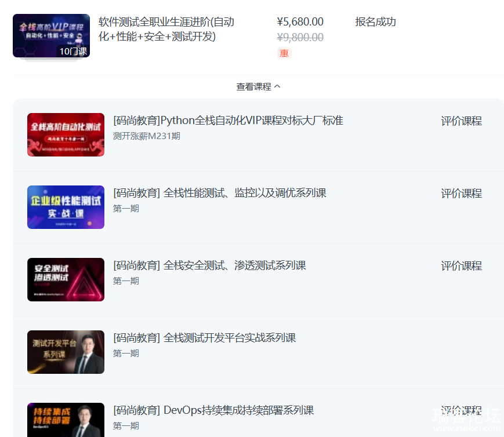This screenshot has width=504, height=437.
Task: Click 评价课程 for Python全栈自动化 course
Action: click(x=461, y=121)
